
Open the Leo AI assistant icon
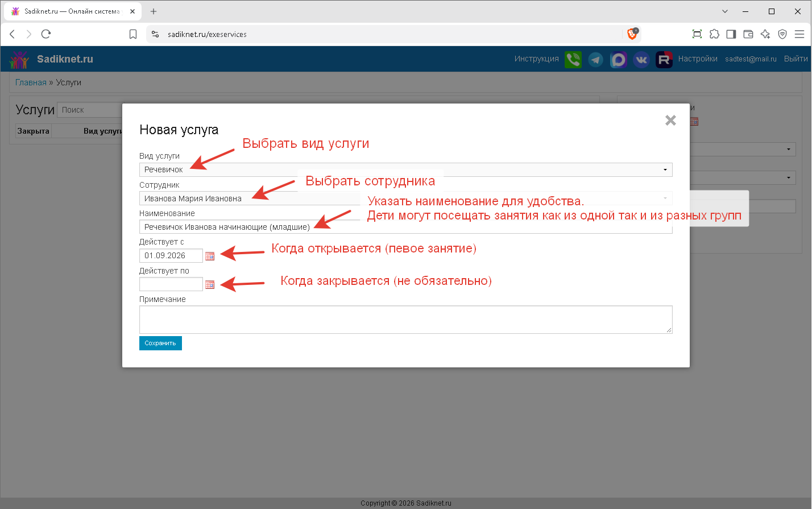(765, 34)
